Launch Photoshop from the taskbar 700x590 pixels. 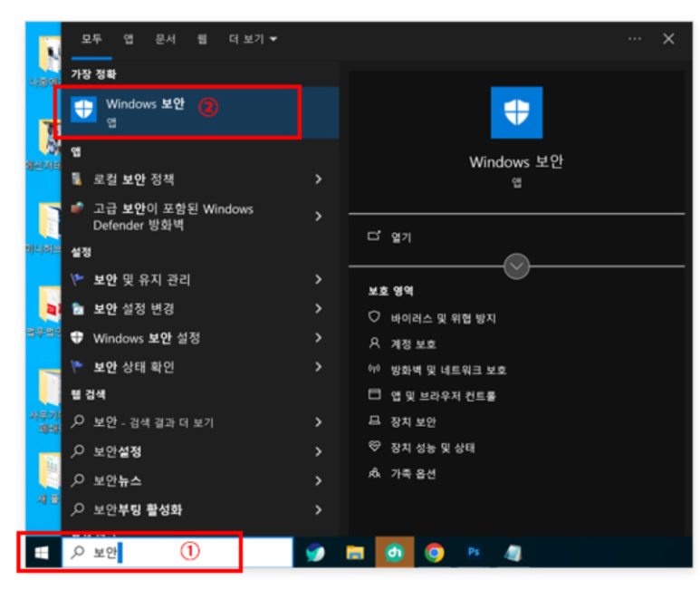[x=474, y=553]
